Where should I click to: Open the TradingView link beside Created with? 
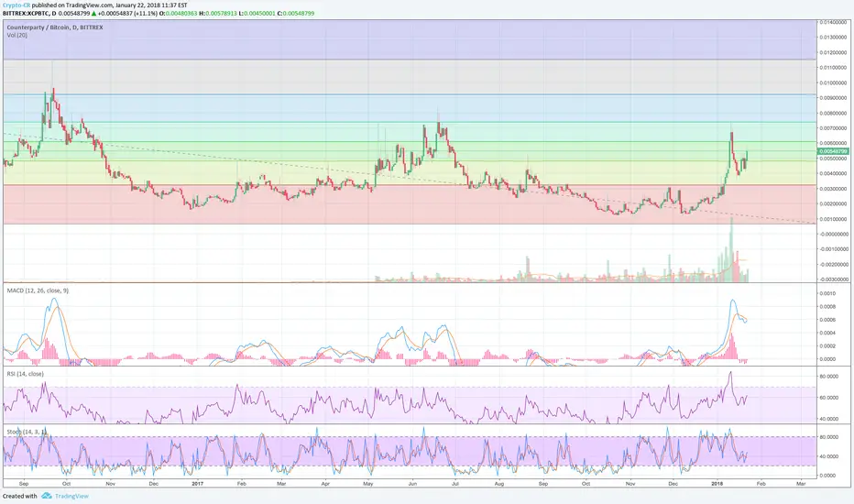coord(71,496)
